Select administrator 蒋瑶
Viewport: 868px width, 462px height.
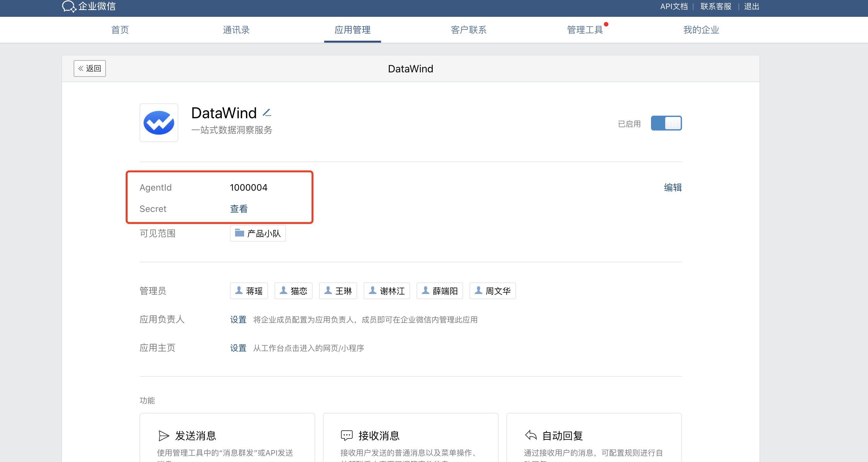[249, 291]
